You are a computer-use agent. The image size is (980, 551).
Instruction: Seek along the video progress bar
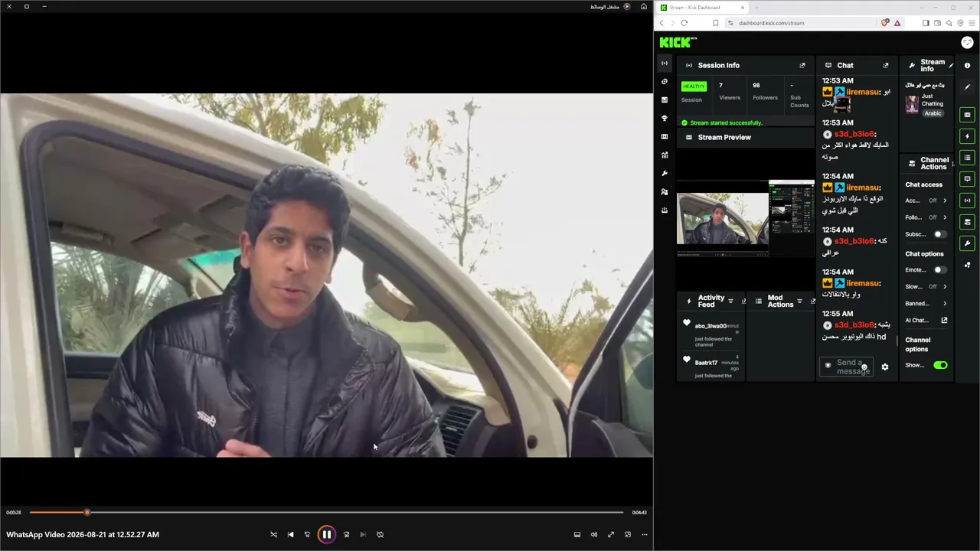(x=326, y=512)
